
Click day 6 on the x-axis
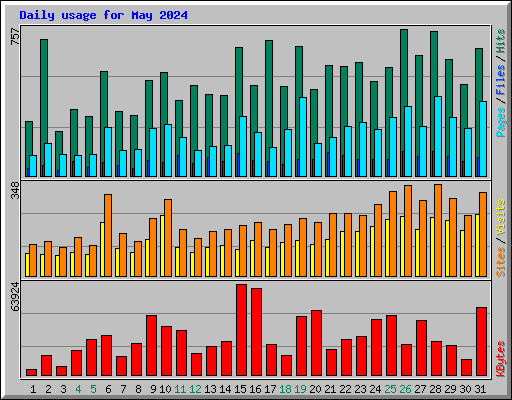click(x=108, y=389)
